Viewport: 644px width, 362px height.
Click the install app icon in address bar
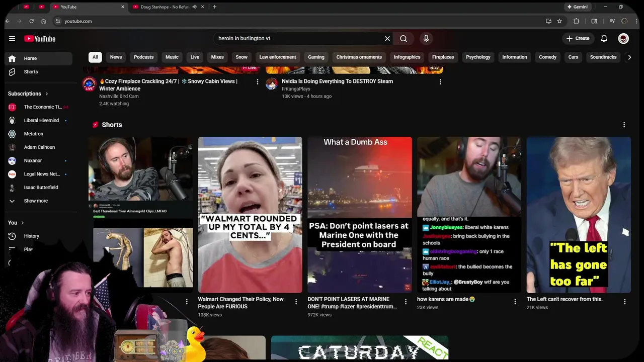pos(548,21)
